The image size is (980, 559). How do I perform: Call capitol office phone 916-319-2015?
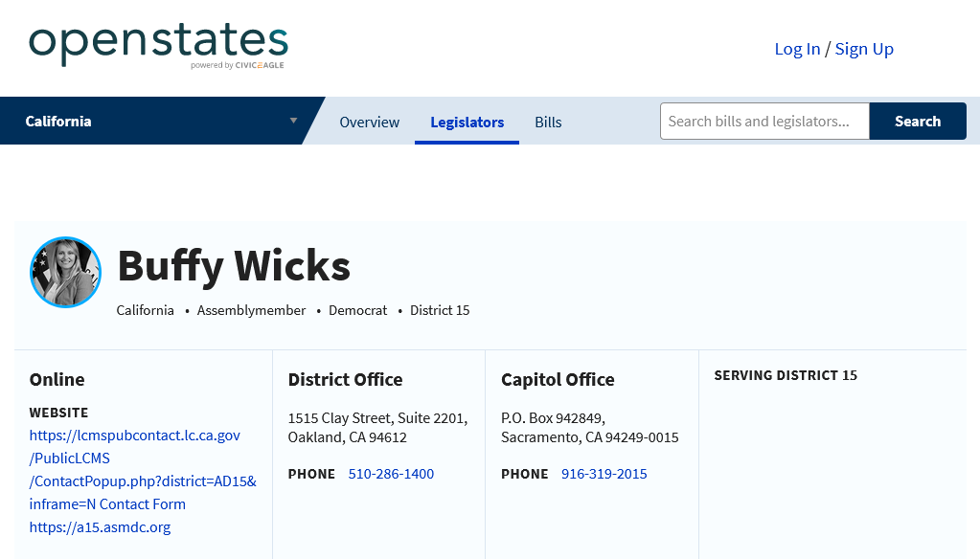604,474
